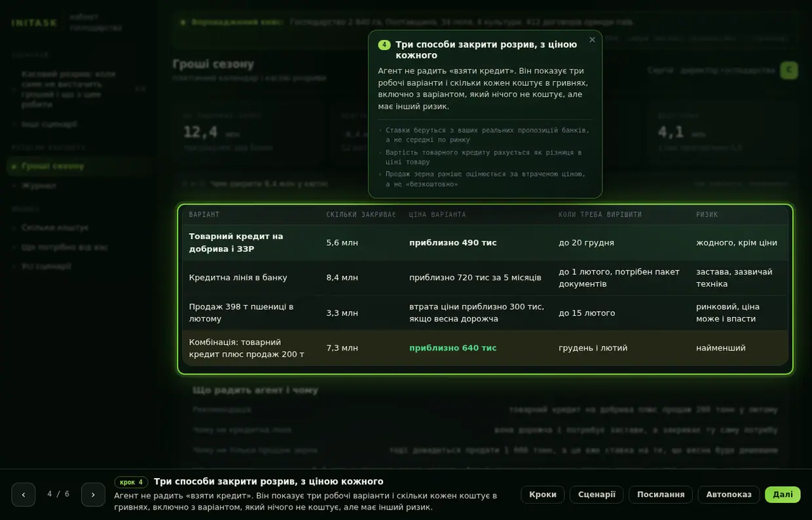Select the 'Продаж 398 т пшениці в лютому' row
812x520 pixels.
click(485, 313)
